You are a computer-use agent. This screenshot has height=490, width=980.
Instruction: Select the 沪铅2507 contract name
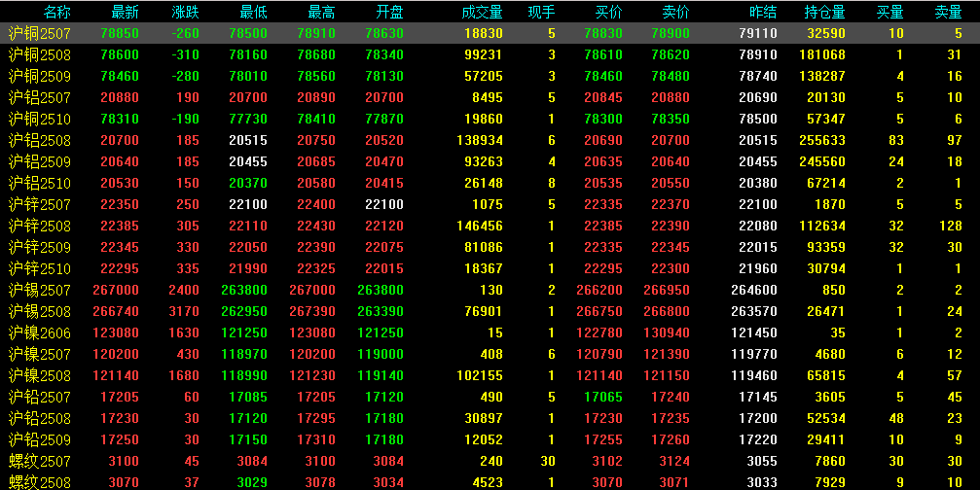40,397
